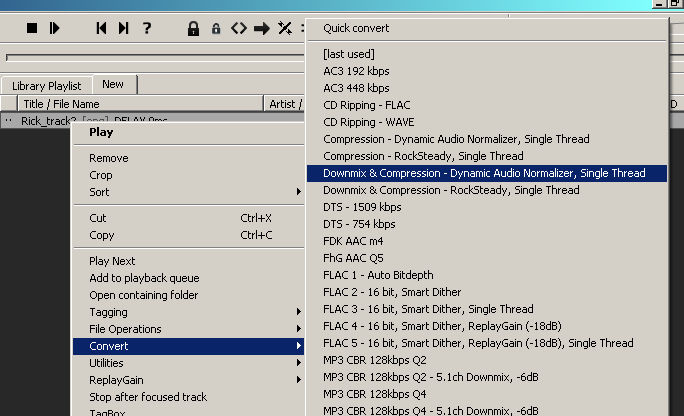Viewport: 684px width, 416px height.
Task: Select Play in the context menu
Action: point(188,132)
